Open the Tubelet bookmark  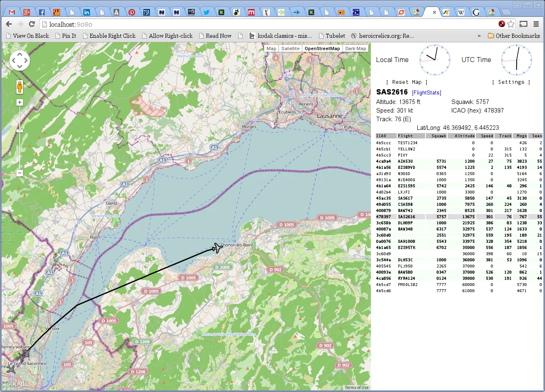(x=332, y=36)
